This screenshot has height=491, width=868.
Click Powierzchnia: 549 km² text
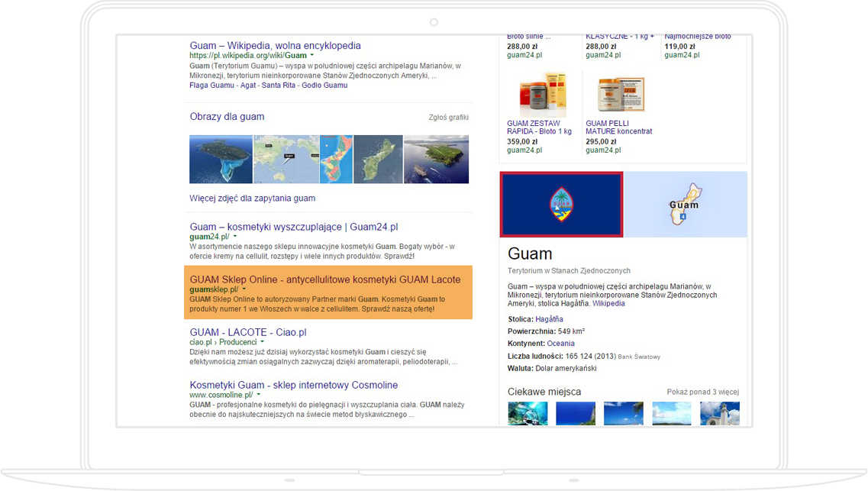pos(546,331)
